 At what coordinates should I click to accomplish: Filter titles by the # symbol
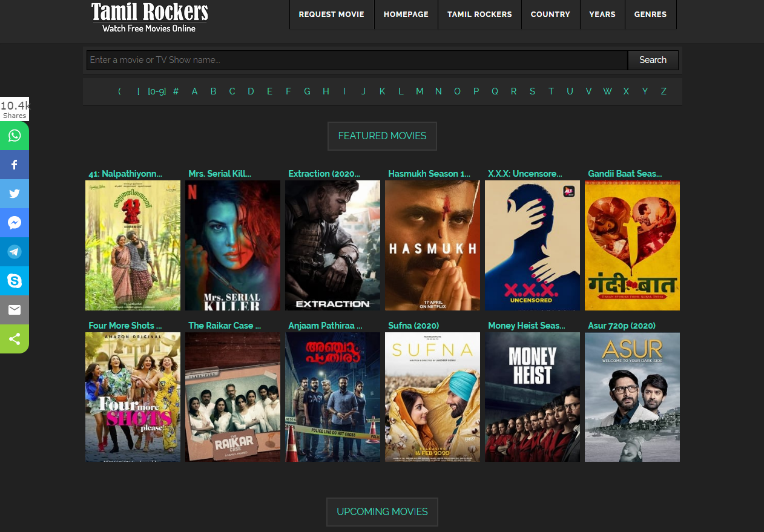176,91
